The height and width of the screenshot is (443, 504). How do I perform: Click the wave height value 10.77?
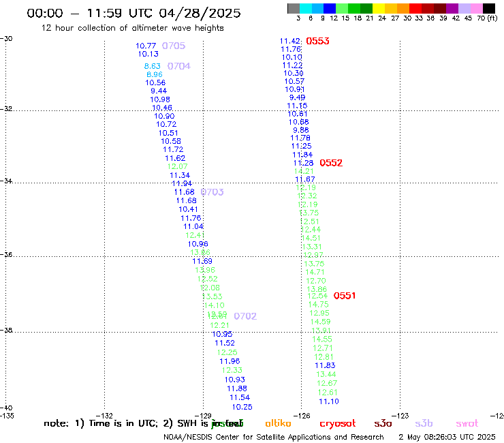(146, 46)
